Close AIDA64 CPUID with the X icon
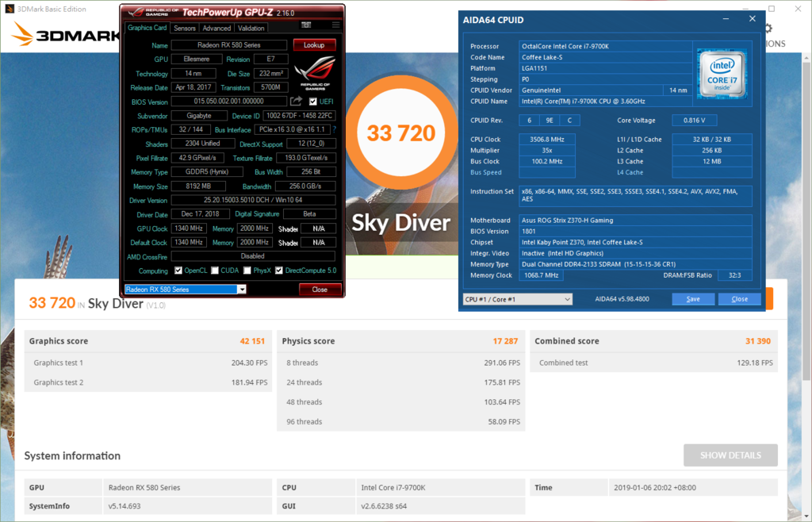The image size is (812, 522). (x=753, y=19)
